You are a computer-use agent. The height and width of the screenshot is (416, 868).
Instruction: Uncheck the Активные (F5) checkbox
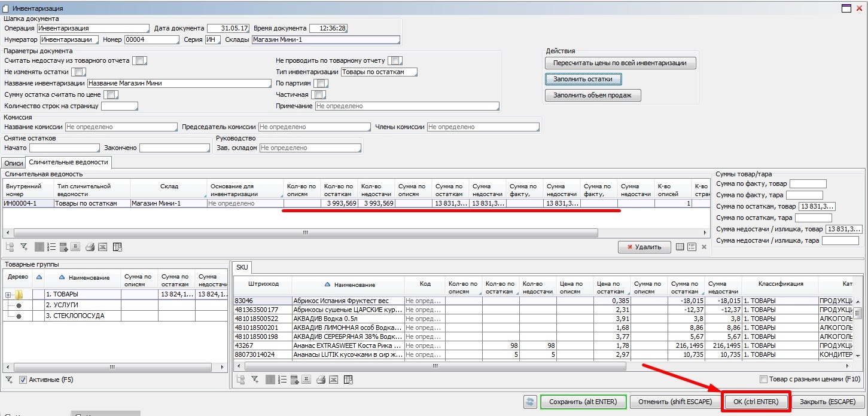[x=23, y=380]
